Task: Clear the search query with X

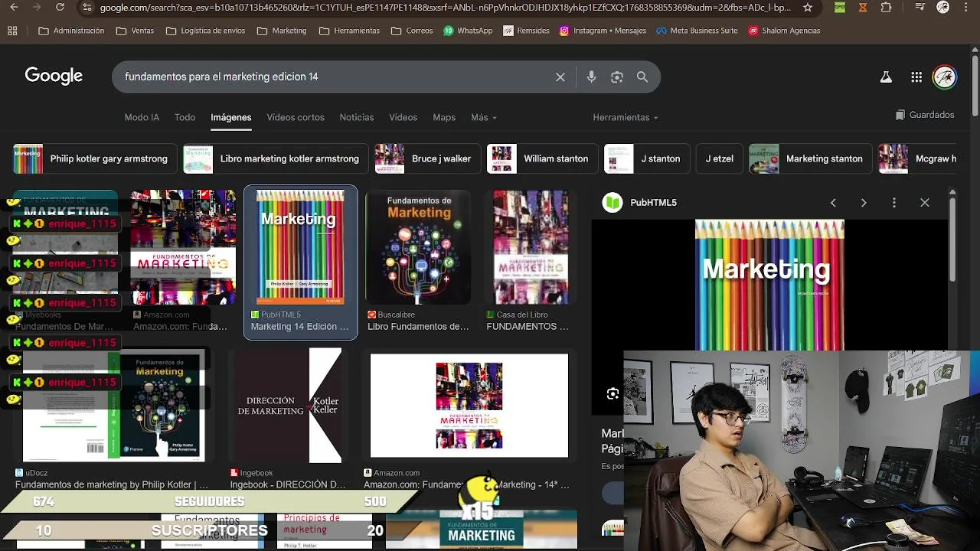Action: click(x=560, y=77)
